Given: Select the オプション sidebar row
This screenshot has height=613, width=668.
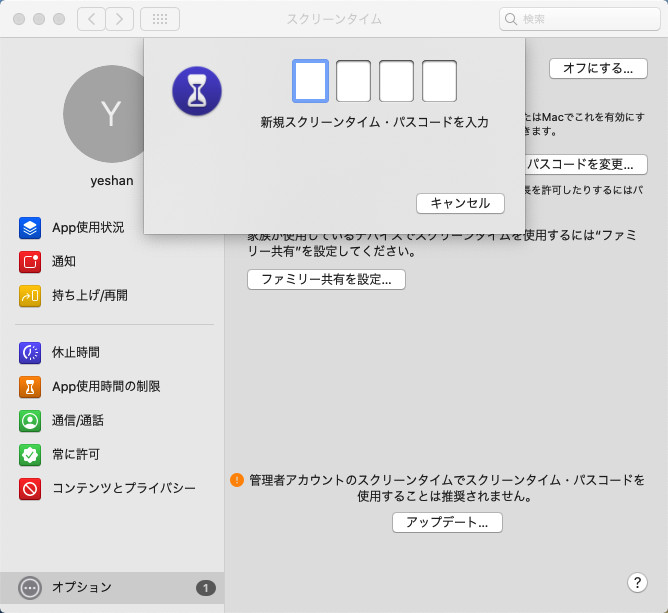Looking at the screenshot, I should pyautogui.click(x=112, y=588).
